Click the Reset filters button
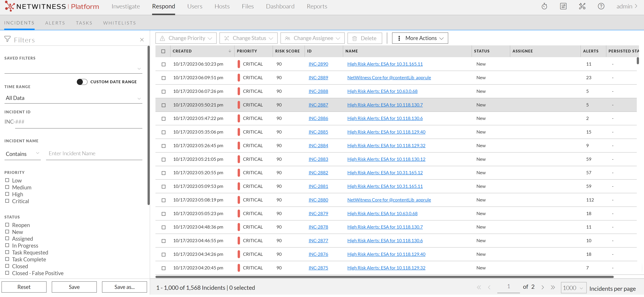This screenshot has height=297, width=644. tap(24, 287)
